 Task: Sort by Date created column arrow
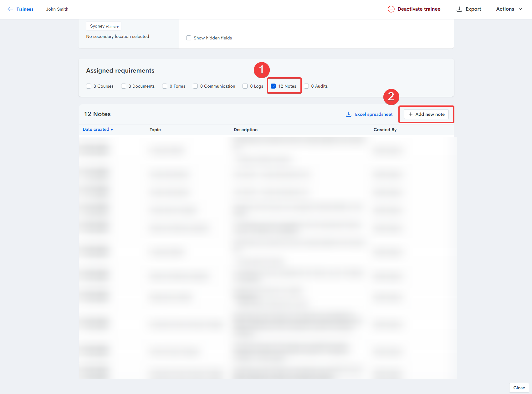pos(112,130)
